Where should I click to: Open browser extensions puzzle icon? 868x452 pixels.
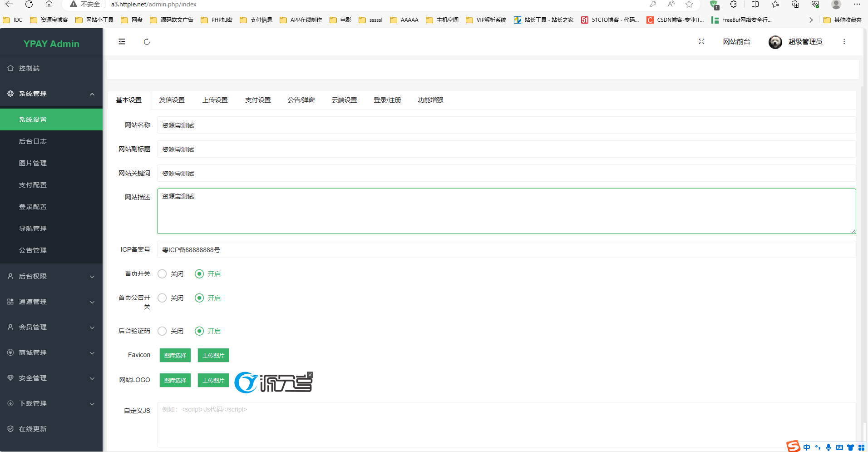pyautogui.click(x=733, y=4)
